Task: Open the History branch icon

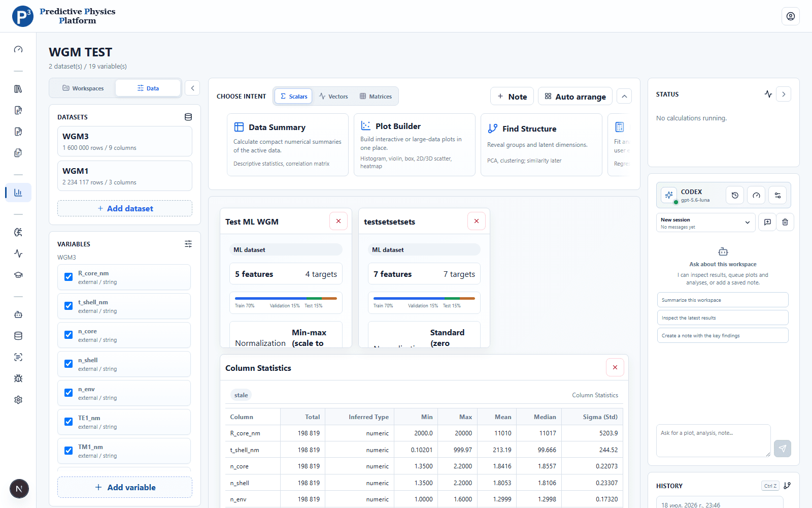Action: click(x=787, y=486)
